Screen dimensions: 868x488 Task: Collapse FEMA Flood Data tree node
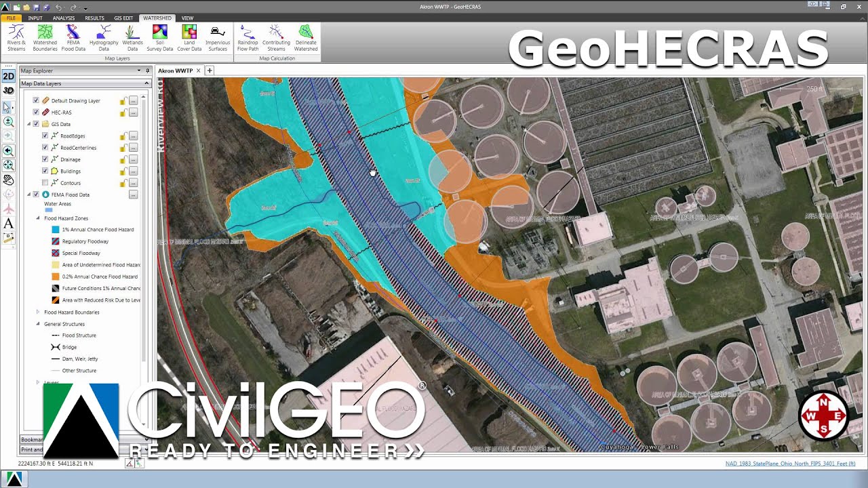tap(29, 195)
